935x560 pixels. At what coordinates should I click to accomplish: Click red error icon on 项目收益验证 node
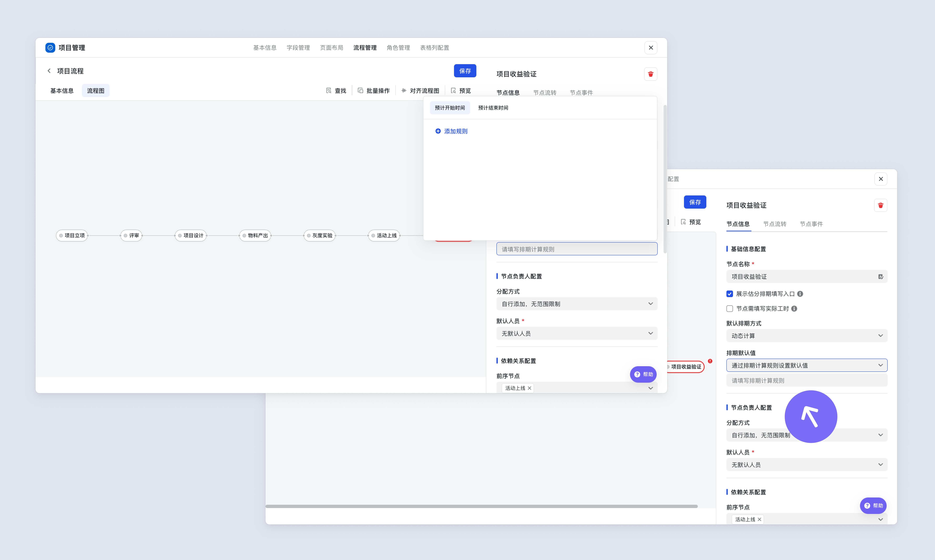[x=710, y=361]
